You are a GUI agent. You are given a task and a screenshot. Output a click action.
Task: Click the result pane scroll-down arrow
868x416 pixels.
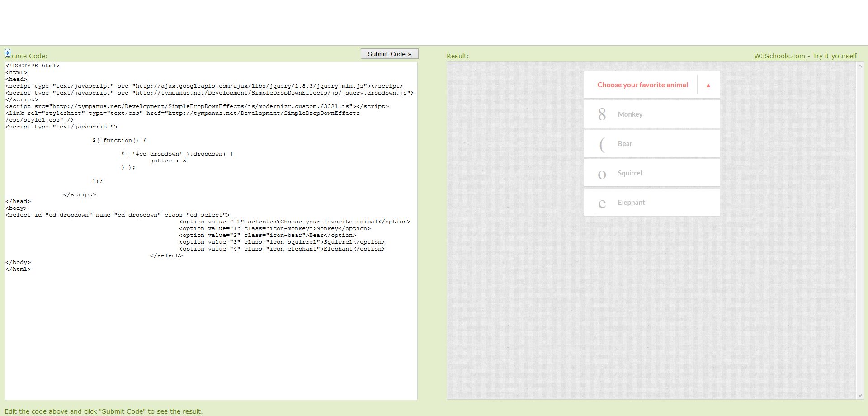pos(860,395)
